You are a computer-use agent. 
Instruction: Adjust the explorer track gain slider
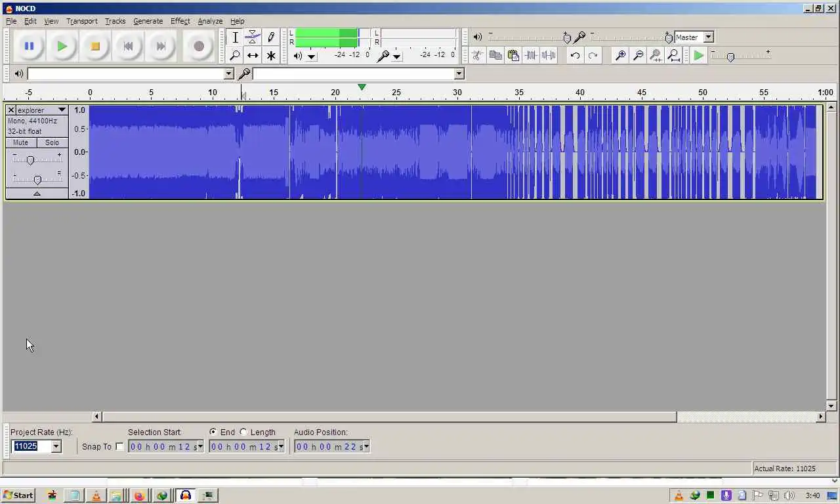coord(30,160)
